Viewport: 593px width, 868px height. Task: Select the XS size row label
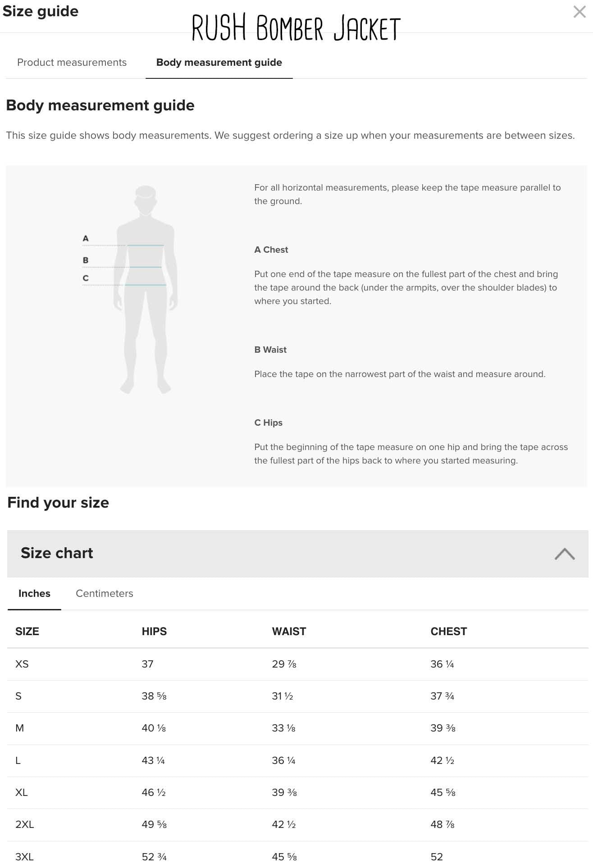22,664
